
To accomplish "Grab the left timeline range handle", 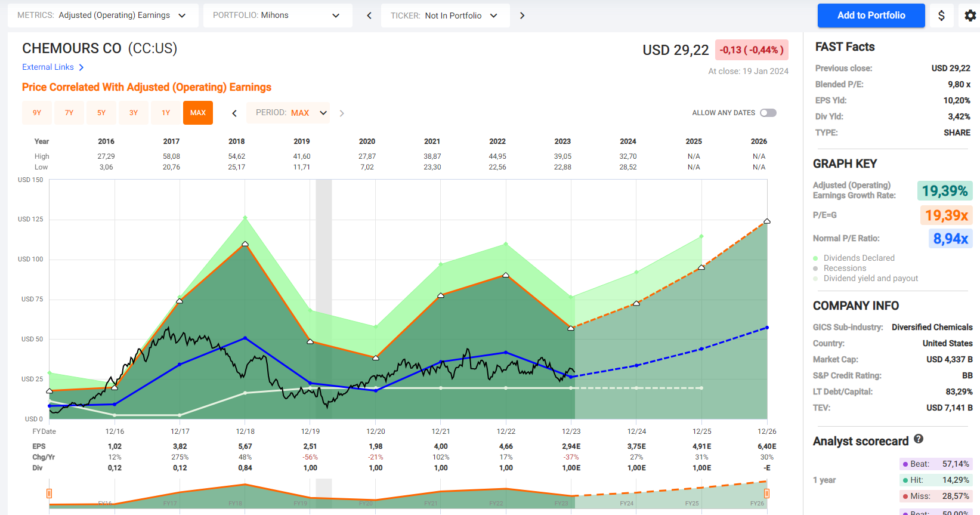I will [x=49, y=494].
